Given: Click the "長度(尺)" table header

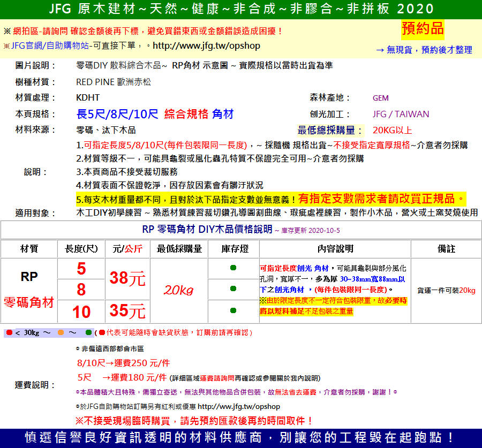Looking at the screenshot, I should (81, 249).
